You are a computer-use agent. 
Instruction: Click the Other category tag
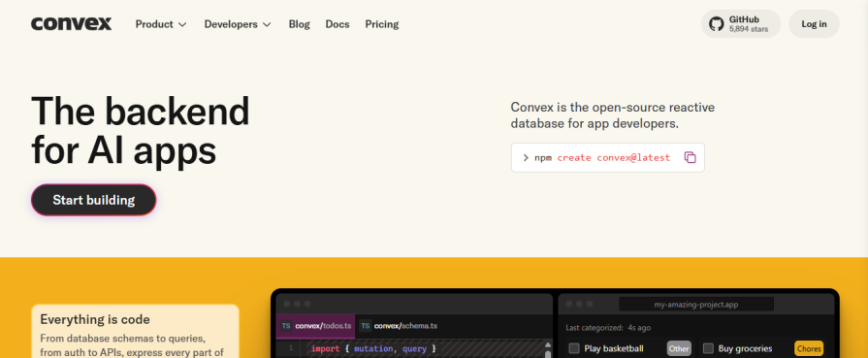(679, 348)
